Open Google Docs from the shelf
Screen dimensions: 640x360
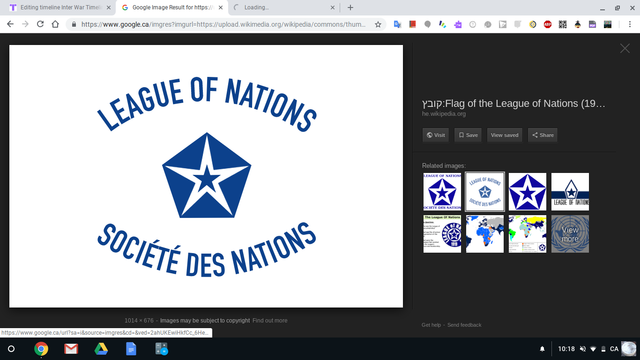coord(131,349)
